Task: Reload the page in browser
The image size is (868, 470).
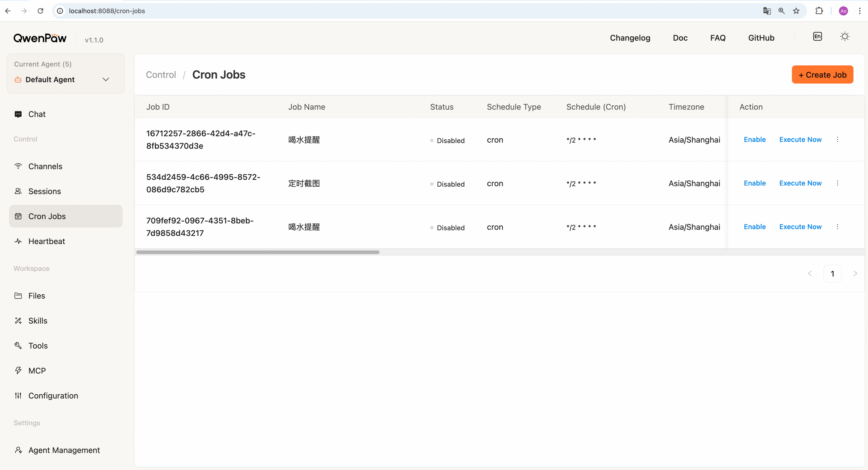Action: tap(40, 11)
